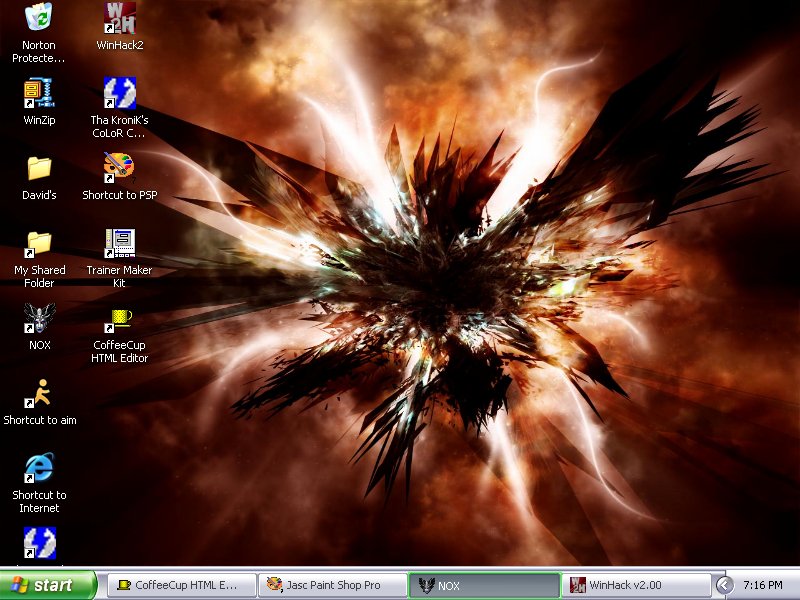Viewport: 800px width, 600px height.
Task: Select the Trainer Maker Kit icon
Action: [x=119, y=243]
